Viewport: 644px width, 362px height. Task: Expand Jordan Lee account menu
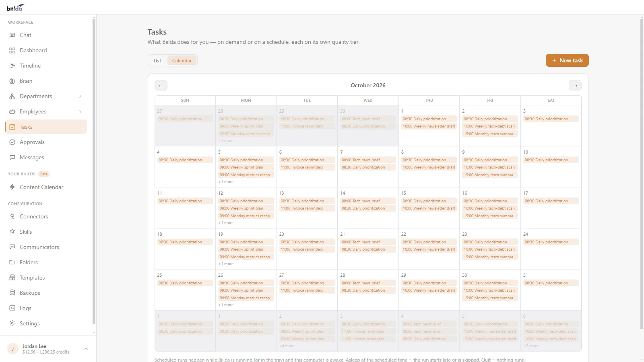[86, 349]
